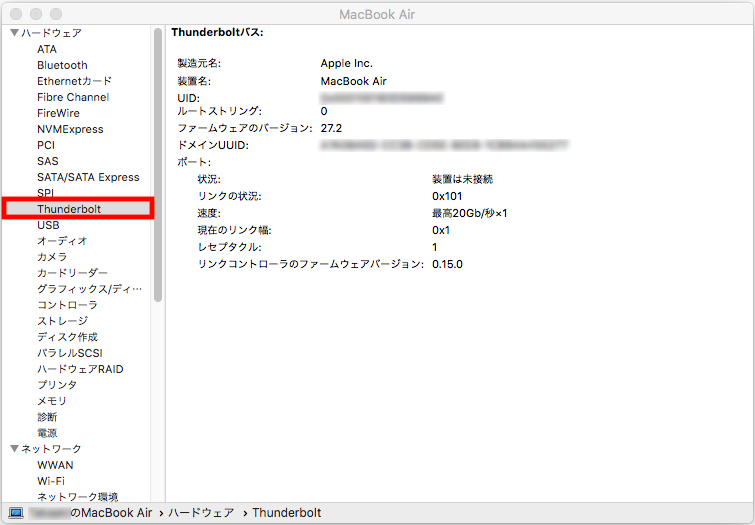The height and width of the screenshot is (525, 755).
Task: Click the Thunderboltバス heading
Action: tap(217, 32)
